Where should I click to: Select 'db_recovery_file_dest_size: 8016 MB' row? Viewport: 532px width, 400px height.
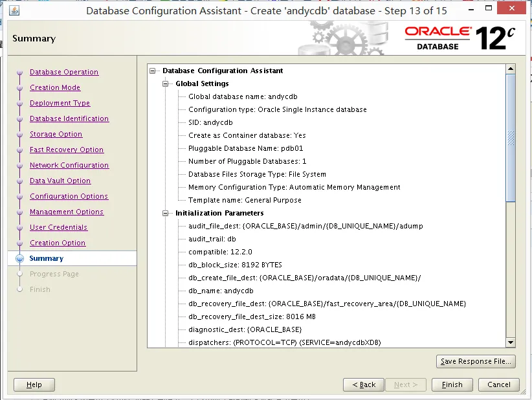[x=252, y=317]
